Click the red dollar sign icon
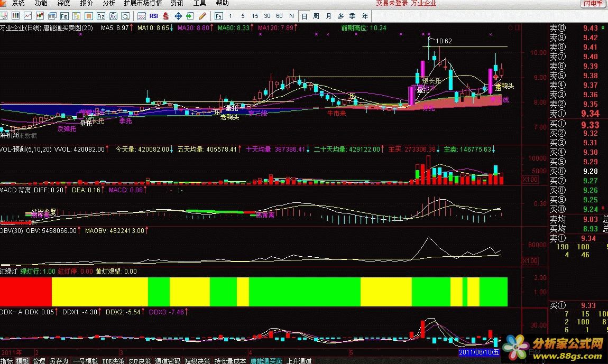Image resolution: width=608 pixels, height=364 pixels. 166,16
